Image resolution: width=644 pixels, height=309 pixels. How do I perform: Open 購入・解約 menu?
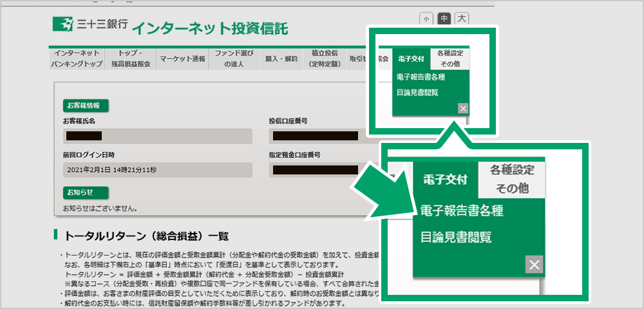coord(281,59)
